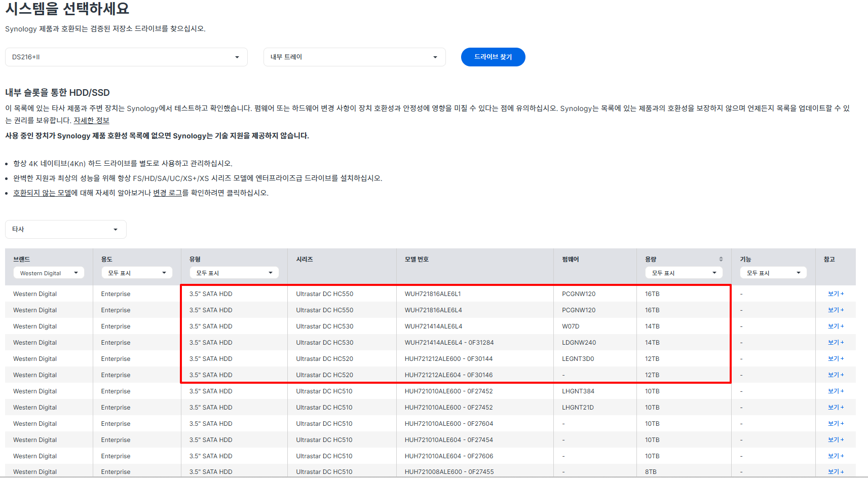Open the 용량 filter dropdown

(x=684, y=273)
